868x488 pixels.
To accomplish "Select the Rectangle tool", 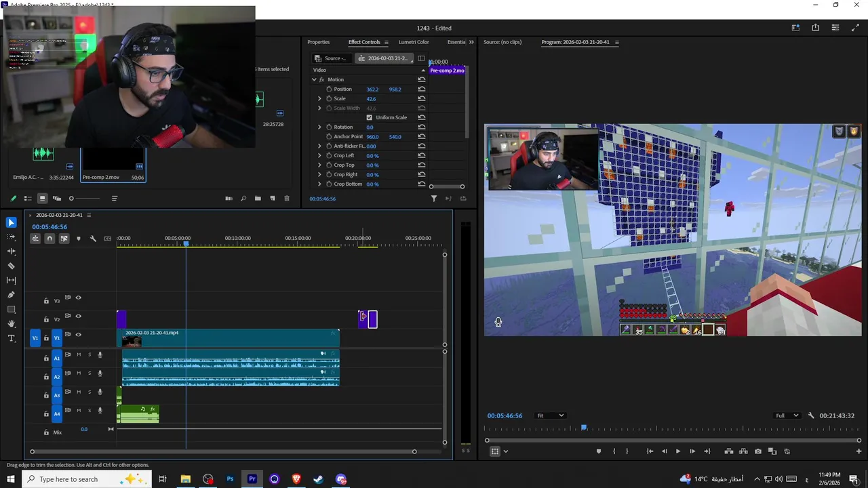I will pyautogui.click(x=11, y=309).
